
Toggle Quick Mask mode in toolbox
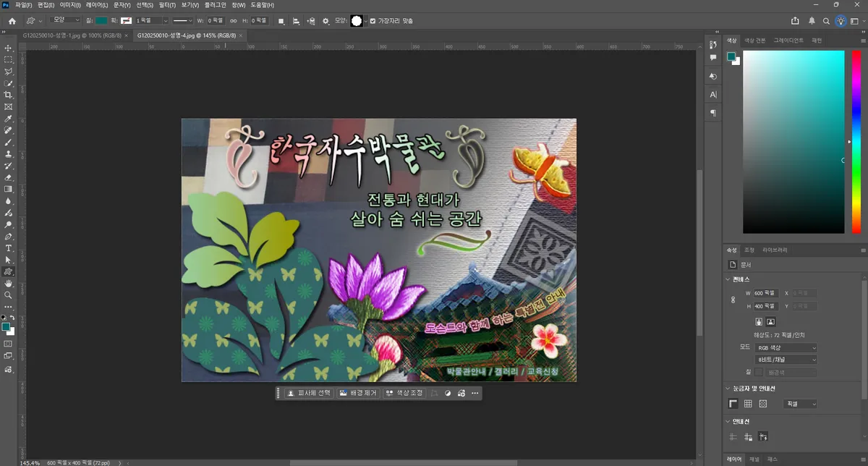(x=9, y=344)
